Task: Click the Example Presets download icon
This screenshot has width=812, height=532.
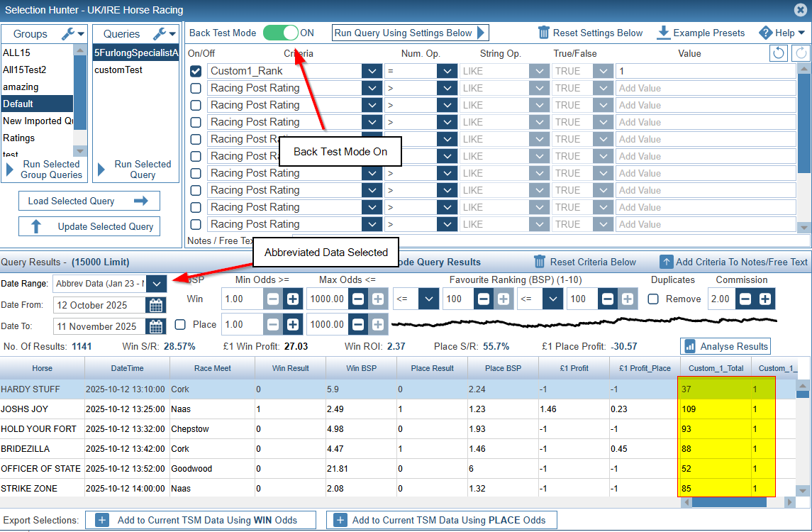Action: (664, 33)
